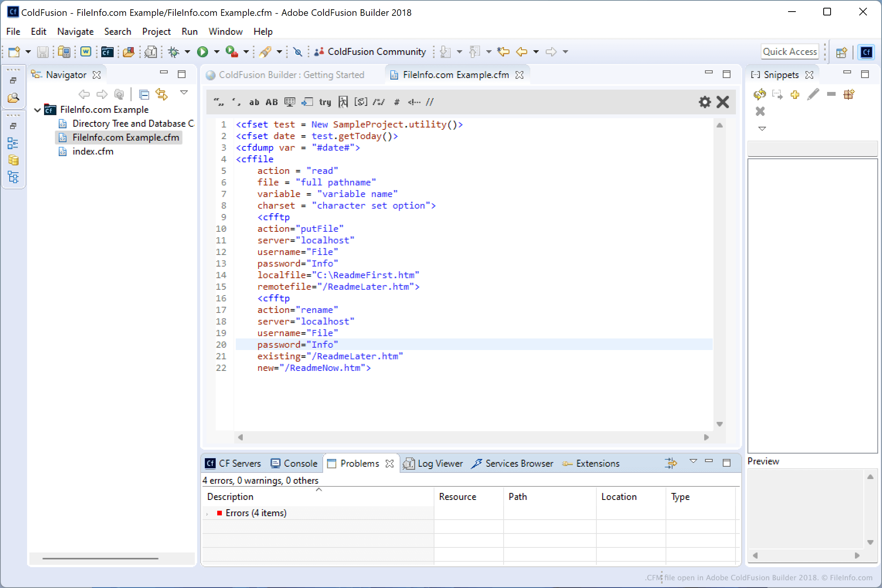Click the editor horizontal scrollbar track
The image size is (882, 588).
tap(473, 437)
